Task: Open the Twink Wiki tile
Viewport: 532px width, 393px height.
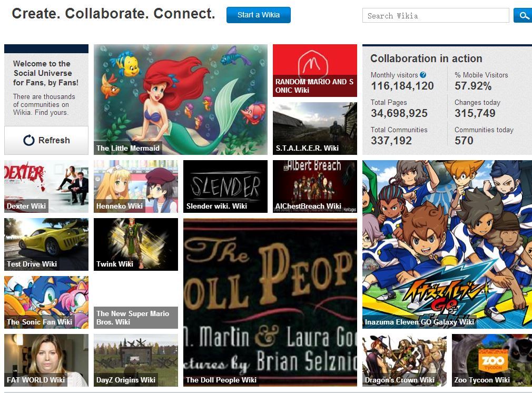Action: click(136, 244)
